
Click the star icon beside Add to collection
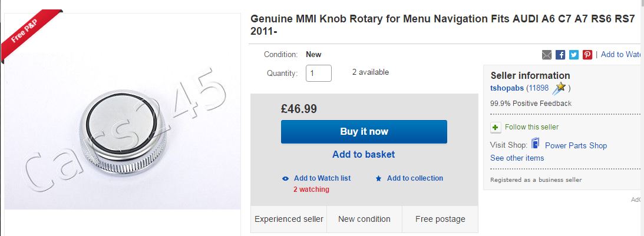tap(379, 178)
